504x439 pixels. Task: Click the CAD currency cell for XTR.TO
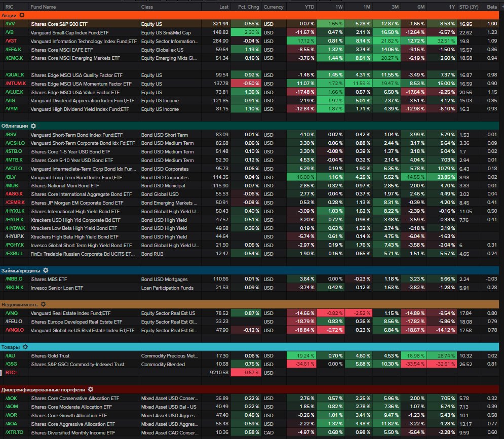point(268,432)
